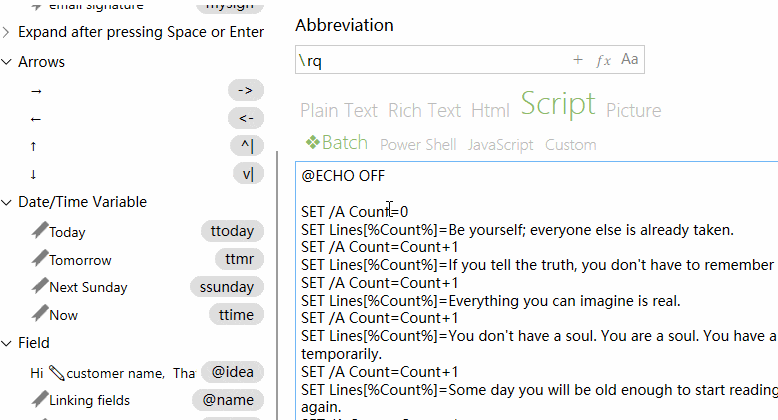Choose the Power Shell script option
778x420 pixels.
tap(418, 145)
